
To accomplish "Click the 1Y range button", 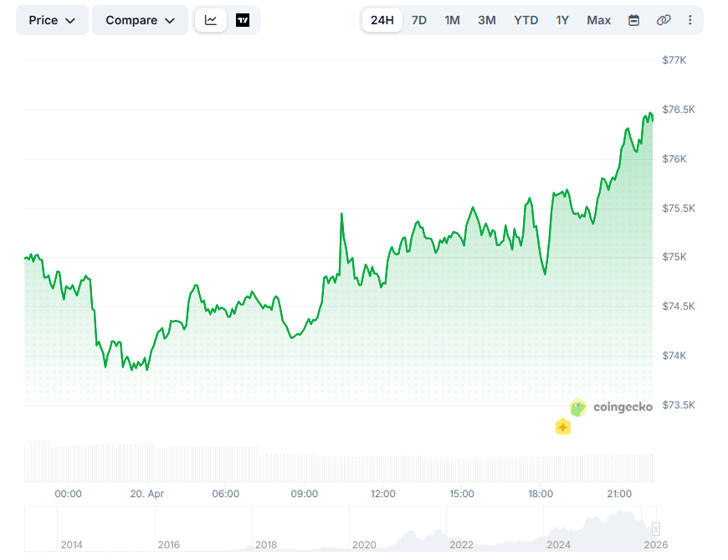I will point(561,19).
